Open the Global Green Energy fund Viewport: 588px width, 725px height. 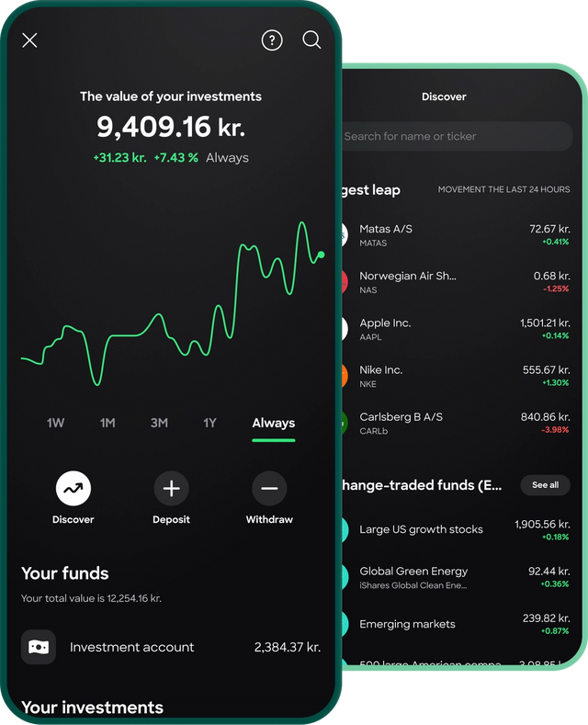456,577
